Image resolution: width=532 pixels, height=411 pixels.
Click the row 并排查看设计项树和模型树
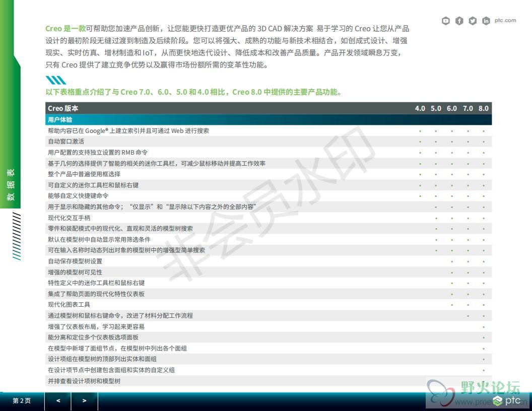point(269,381)
